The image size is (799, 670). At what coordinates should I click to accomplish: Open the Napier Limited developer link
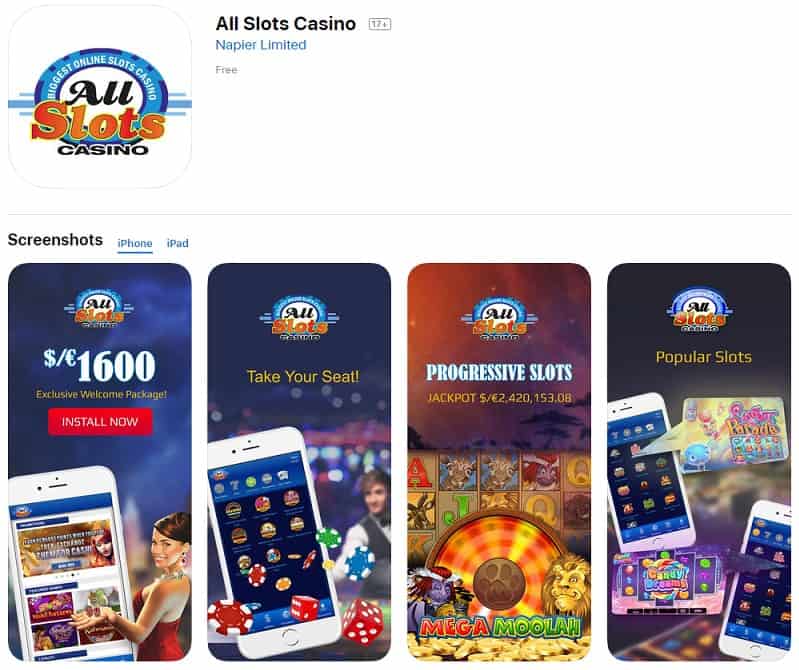(261, 45)
